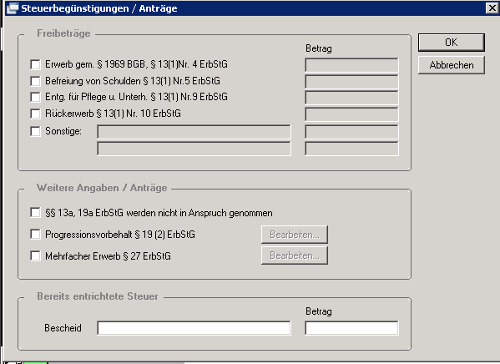Tick Entg. für Pflege u. Unterh. checkbox
The image size is (500, 364).
35,97
